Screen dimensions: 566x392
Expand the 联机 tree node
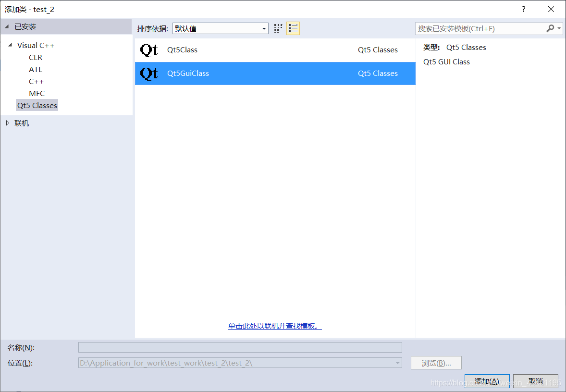click(x=8, y=123)
